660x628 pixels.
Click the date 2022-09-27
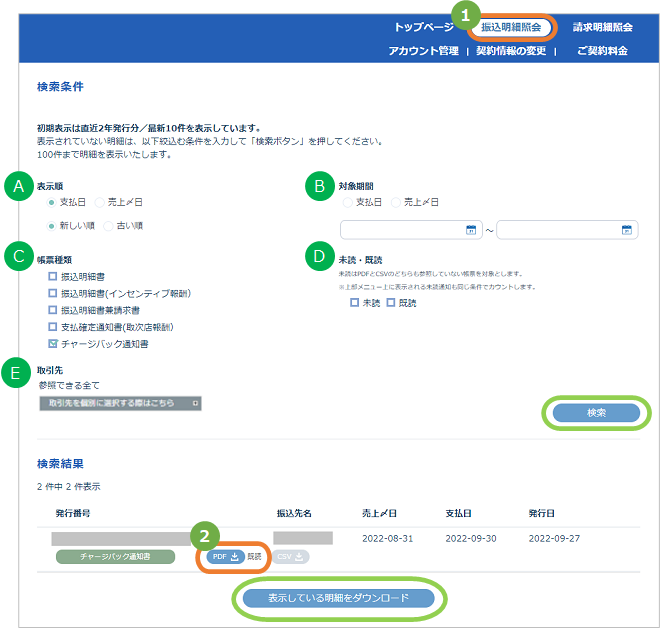click(x=554, y=538)
